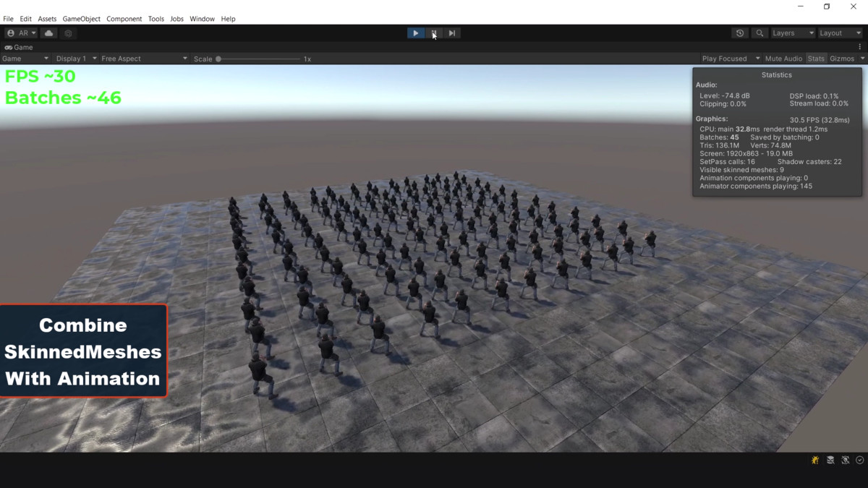Click the yellow debug bug icon
Screen dimensions: 868x488
pyautogui.click(x=814, y=459)
